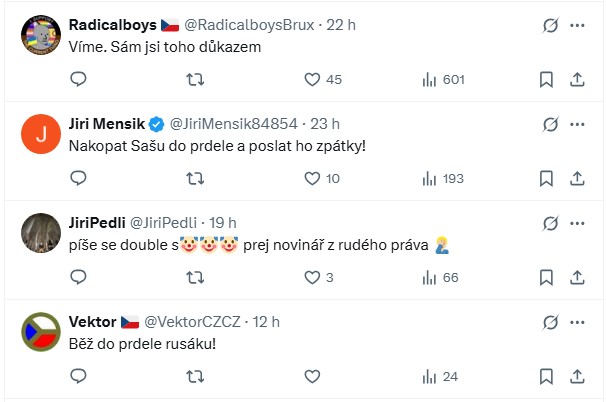Open Grok icon on Radicalboys tweet

pos(549,25)
